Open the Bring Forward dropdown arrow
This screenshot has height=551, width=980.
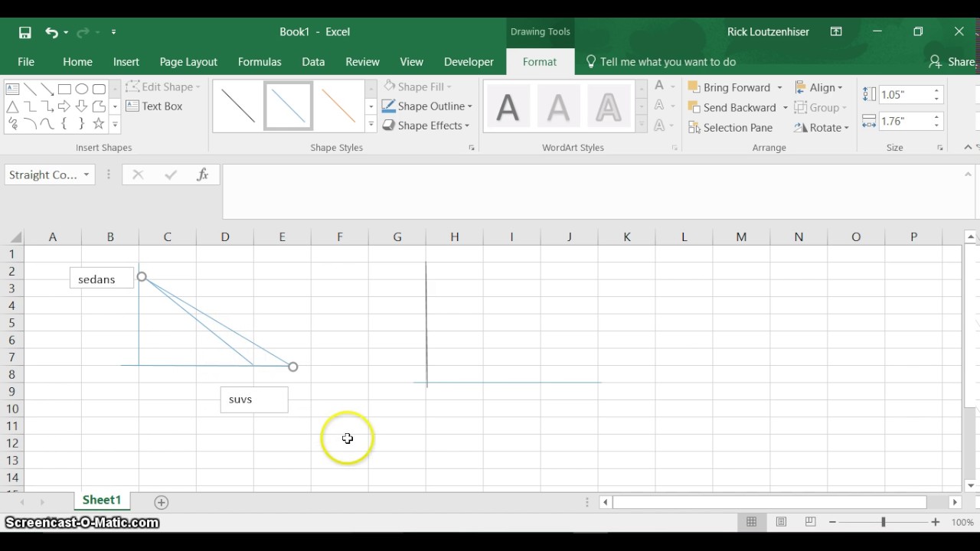[779, 87]
